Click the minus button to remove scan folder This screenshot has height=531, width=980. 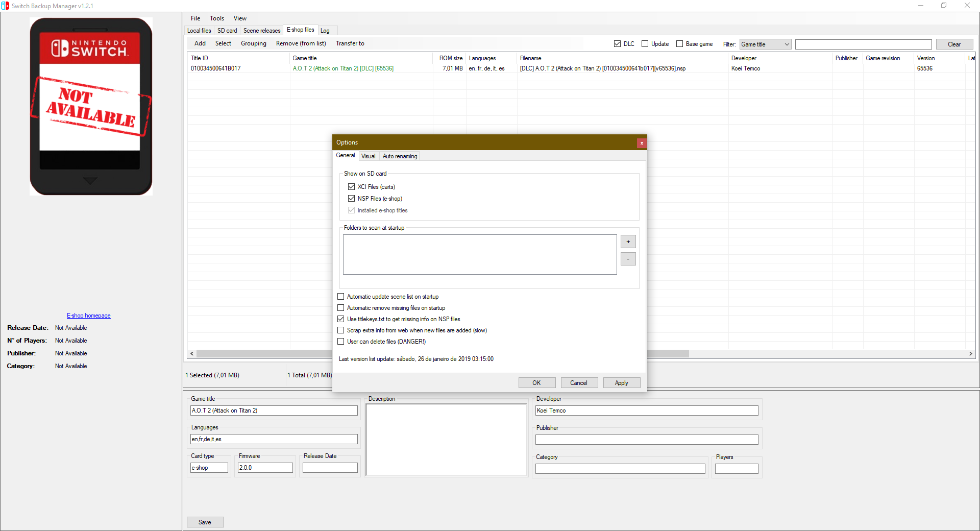(x=628, y=259)
